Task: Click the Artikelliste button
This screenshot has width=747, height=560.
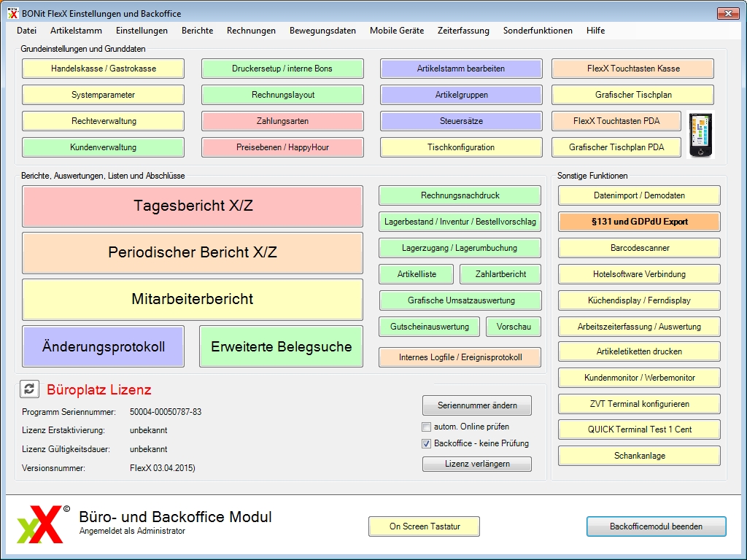Action: [417, 274]
